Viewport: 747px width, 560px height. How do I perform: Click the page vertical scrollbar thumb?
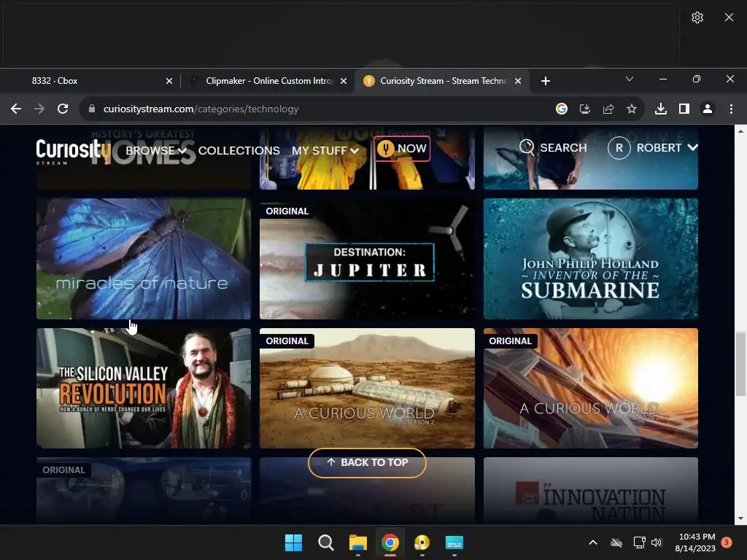coord(740,365)
